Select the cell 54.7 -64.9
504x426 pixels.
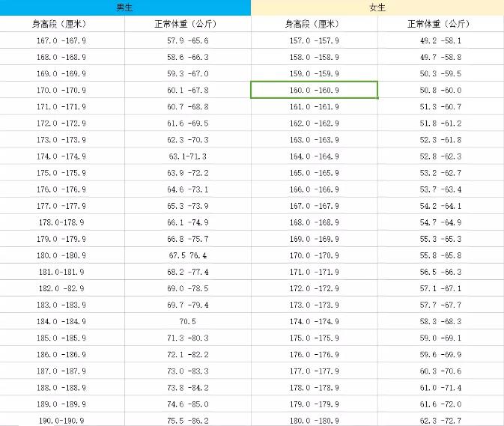(440, 222)
